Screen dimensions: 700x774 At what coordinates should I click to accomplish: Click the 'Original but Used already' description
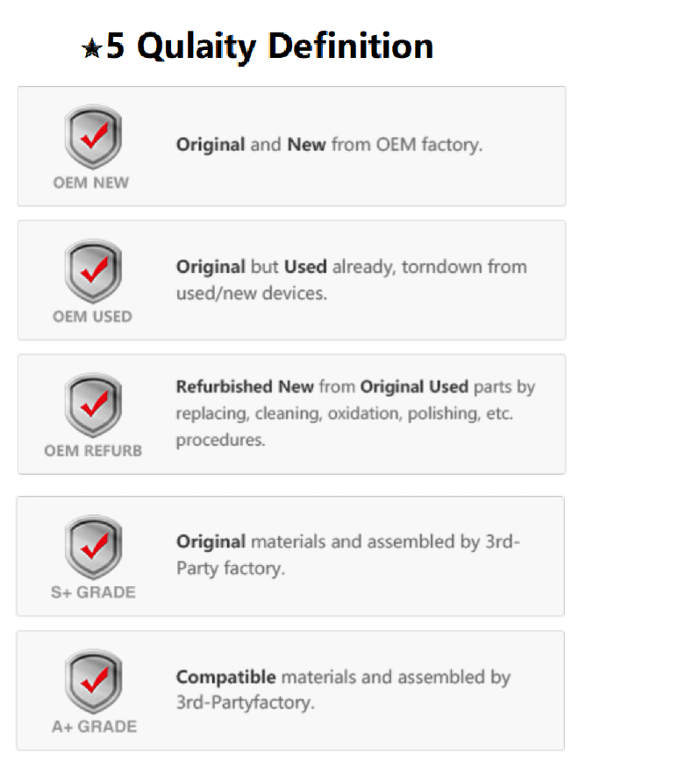351,280
